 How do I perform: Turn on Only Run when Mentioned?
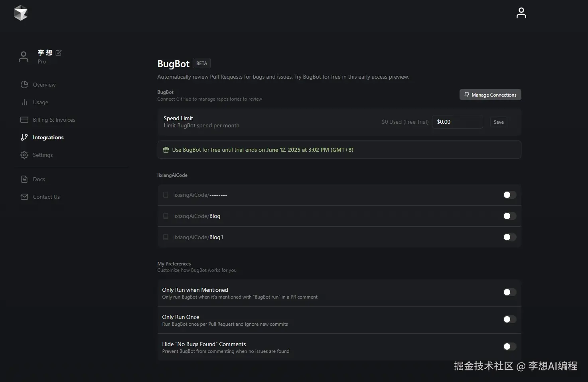coord(509,292)
